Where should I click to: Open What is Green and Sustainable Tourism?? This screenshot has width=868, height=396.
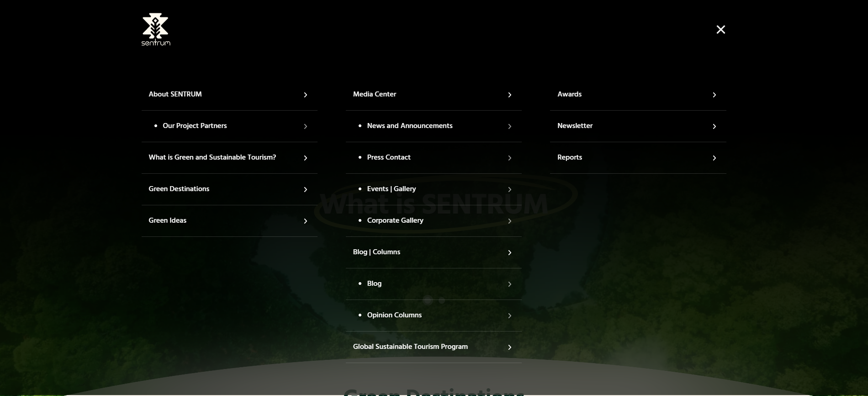(212, 157)
